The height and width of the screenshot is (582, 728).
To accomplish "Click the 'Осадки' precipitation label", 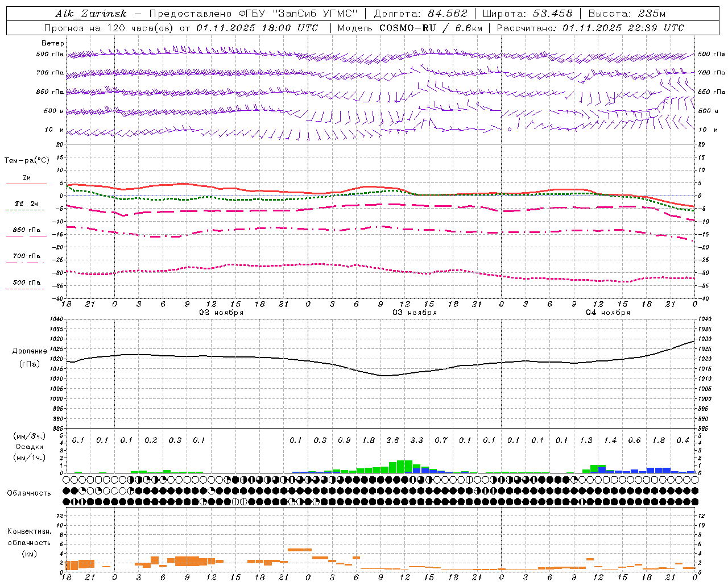I will pos(30,447).
